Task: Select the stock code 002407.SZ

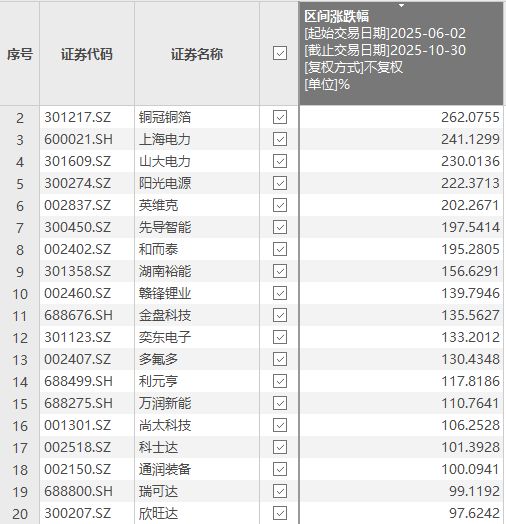Action: [x=78, y=359]
